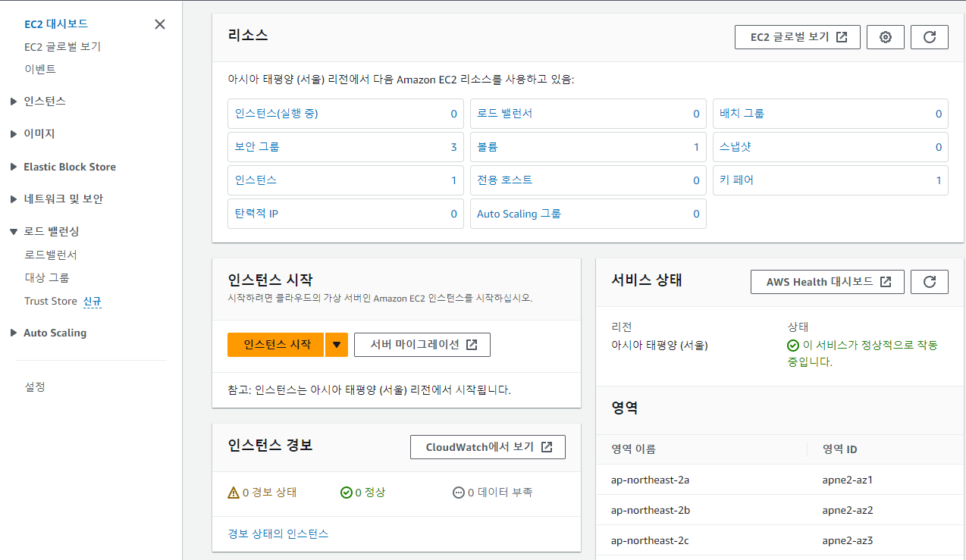Open 경보 상태의 인스턴스 link
Viewport: 966px width, 560px height.
[278, 533]
